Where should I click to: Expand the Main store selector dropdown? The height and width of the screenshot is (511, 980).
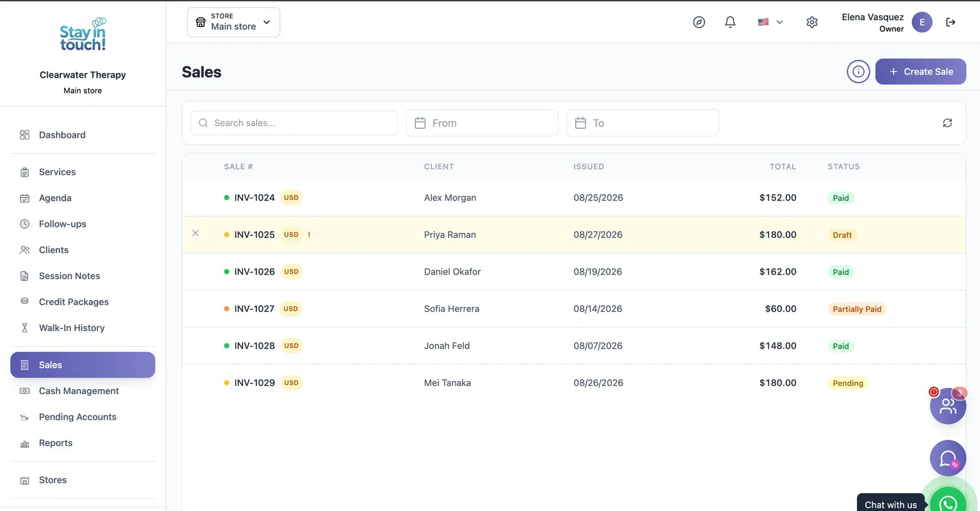[233, 22]
